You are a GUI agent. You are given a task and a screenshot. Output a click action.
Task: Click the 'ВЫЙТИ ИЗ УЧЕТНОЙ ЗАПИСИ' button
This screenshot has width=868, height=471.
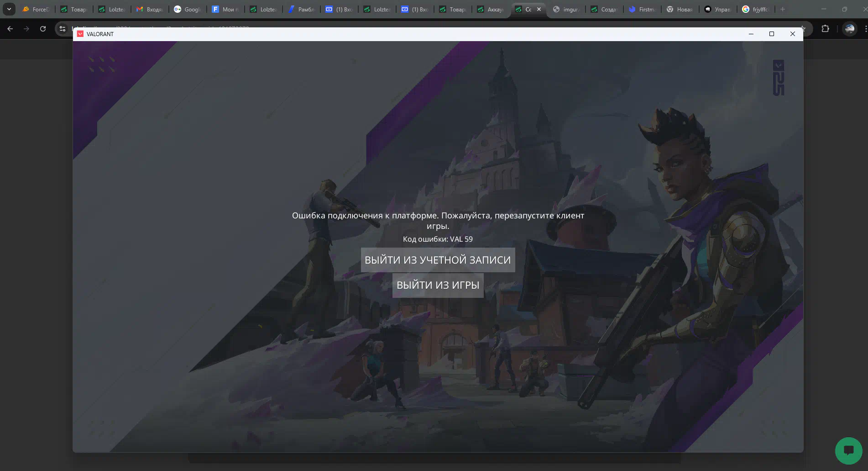(438, 260)
